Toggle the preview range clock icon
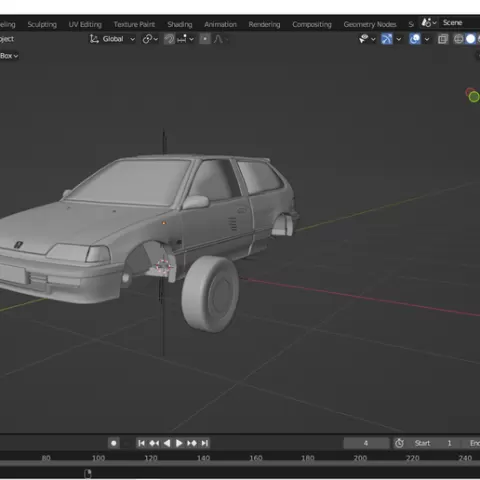480x480 pixels. coord(399,443)
